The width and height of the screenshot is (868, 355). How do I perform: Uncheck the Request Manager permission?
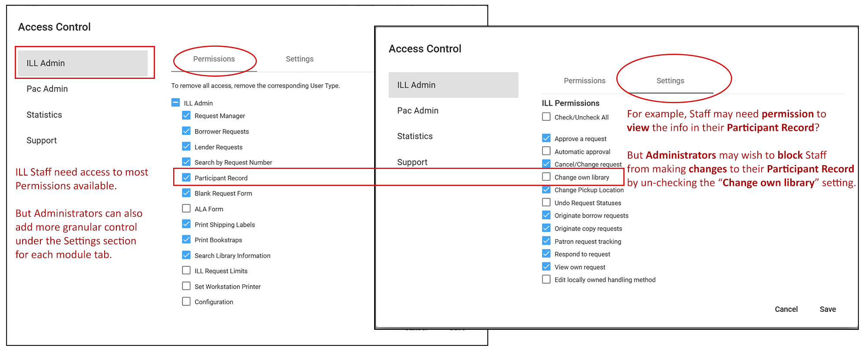(187, 116)
